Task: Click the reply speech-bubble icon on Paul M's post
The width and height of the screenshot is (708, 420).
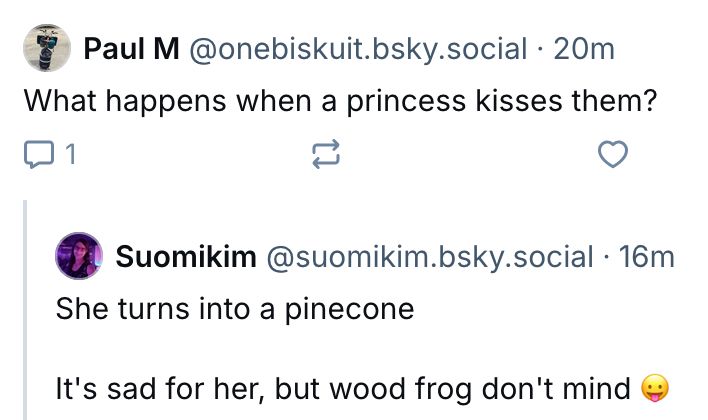Action: [x=36, y=154]
